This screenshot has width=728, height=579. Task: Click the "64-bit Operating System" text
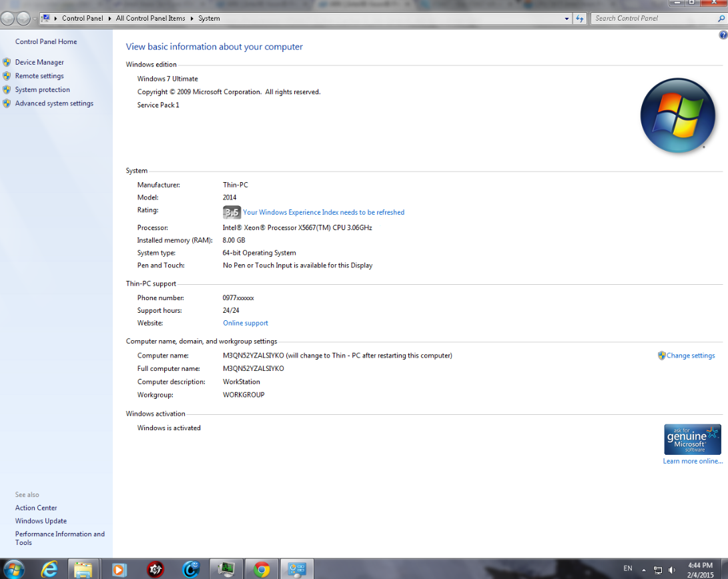click(259, 253)
